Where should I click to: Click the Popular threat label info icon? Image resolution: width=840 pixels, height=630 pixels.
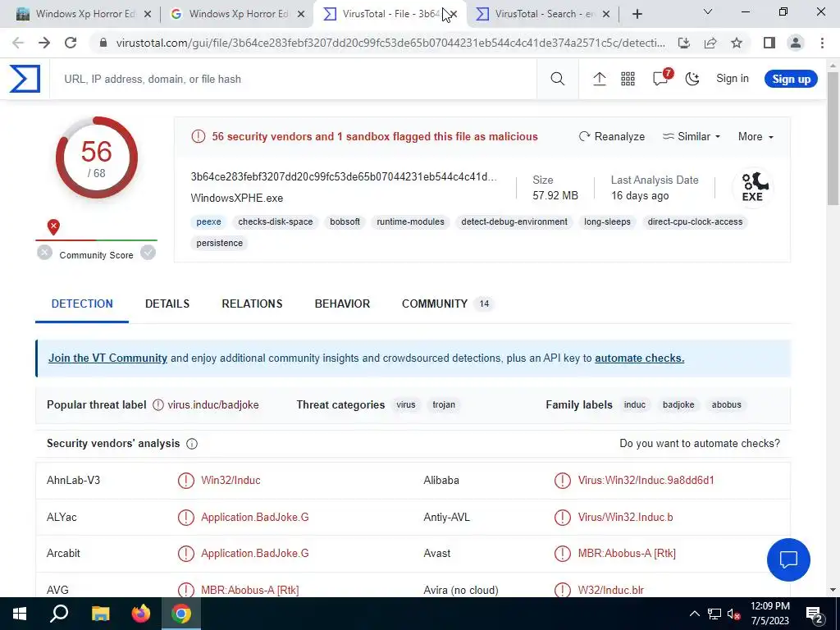[158, 405]
